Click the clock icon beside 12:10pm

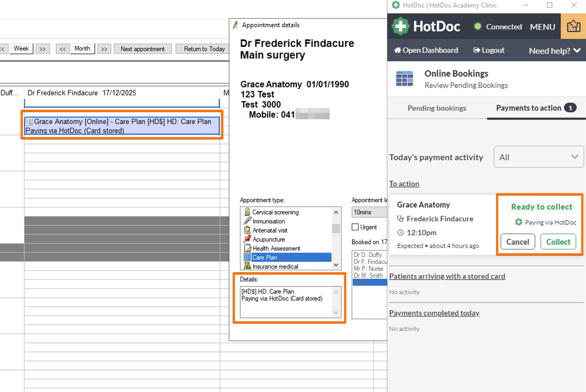pos(400,233)
